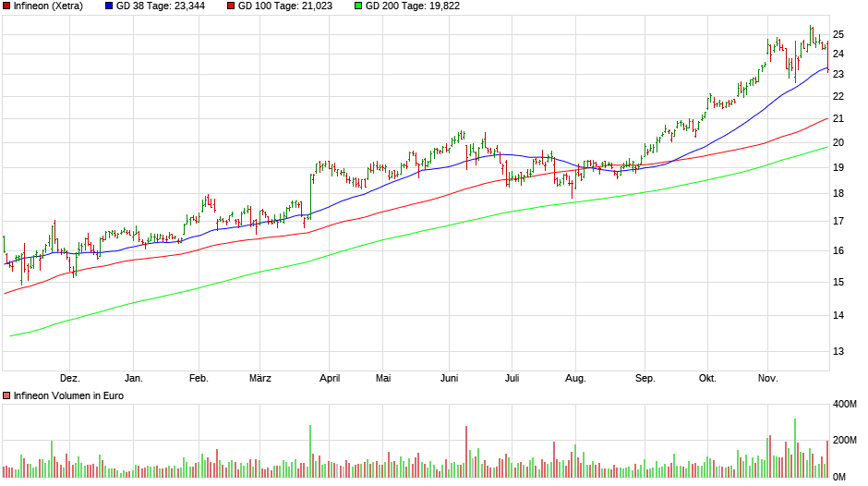Click the price axis value 20
The image size is (868, 486).
click(x=838, y=142)
